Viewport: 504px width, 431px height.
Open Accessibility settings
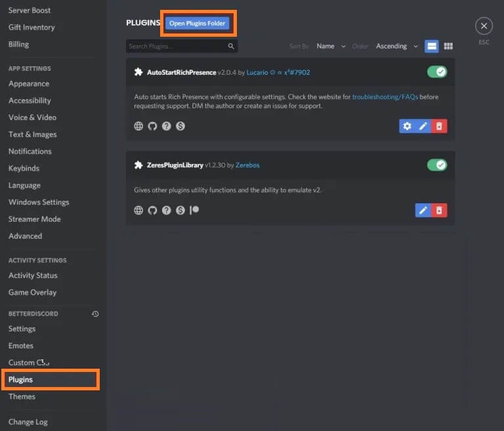tap(30, 100)
